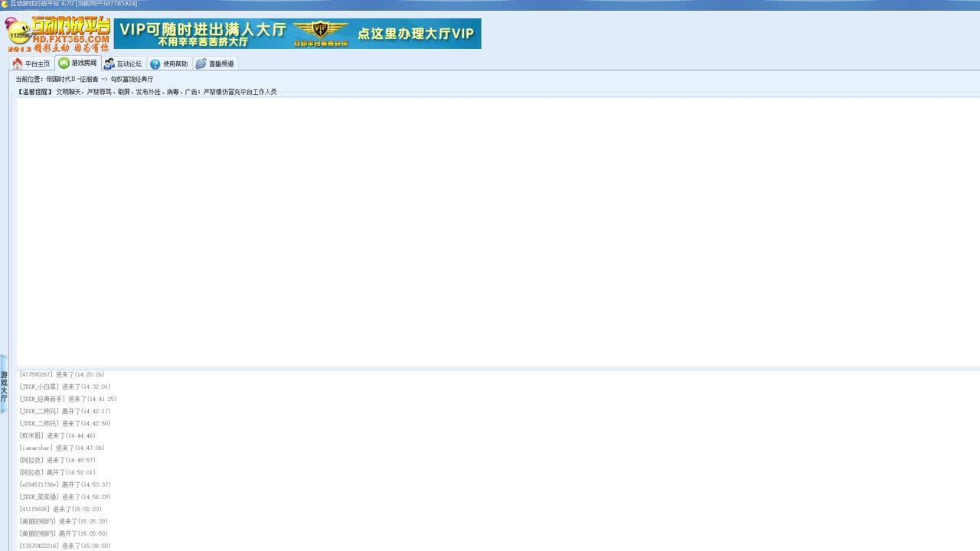The image size is (980, 551).
Task: Open the 点这里办理大厅VIP banner link
Action: pyautogui.click(x=415, y=34)
